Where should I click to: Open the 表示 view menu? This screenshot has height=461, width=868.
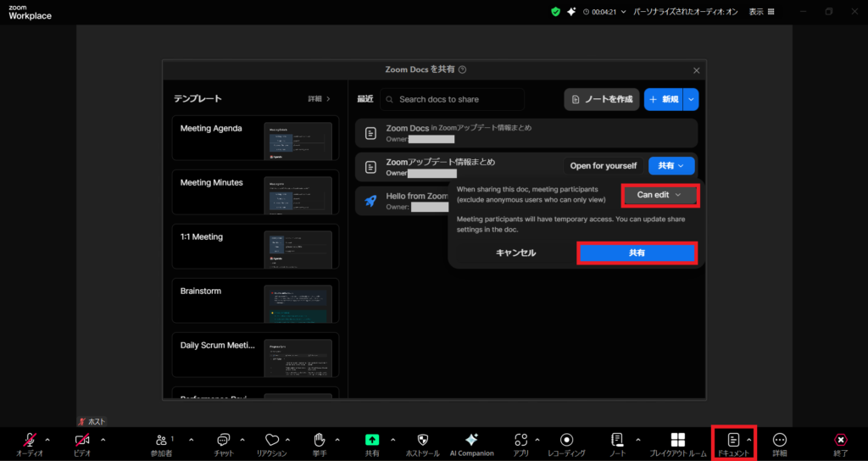[756, 12]
